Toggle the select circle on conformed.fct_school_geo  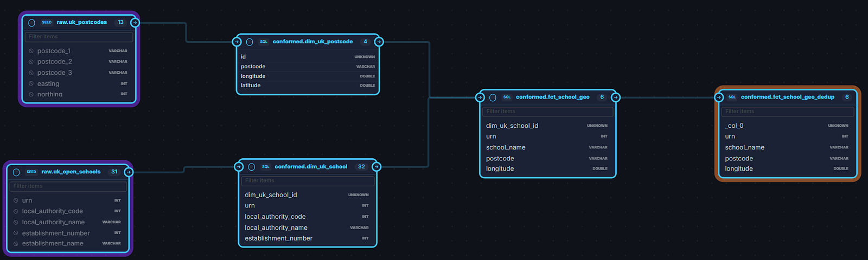[x=493, y=97]
